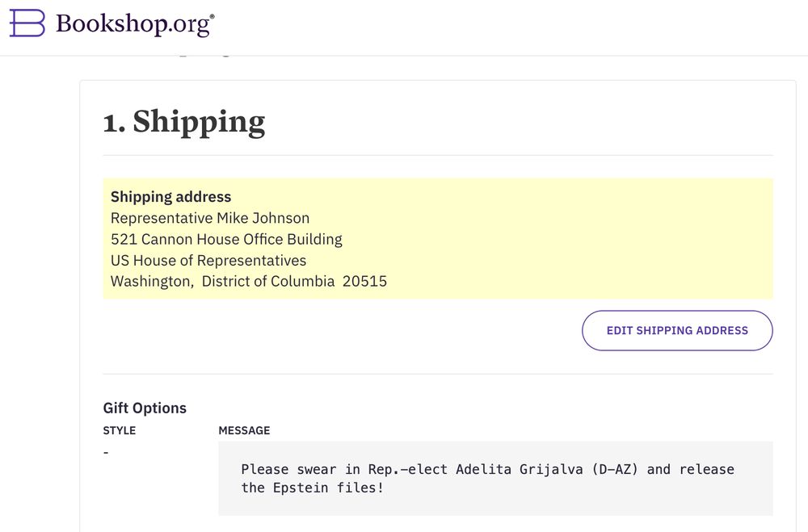Viewport: 808px width, 532px height.
Task: Click the 521 Cannon House Office Building line
Action: coord(226,239)
